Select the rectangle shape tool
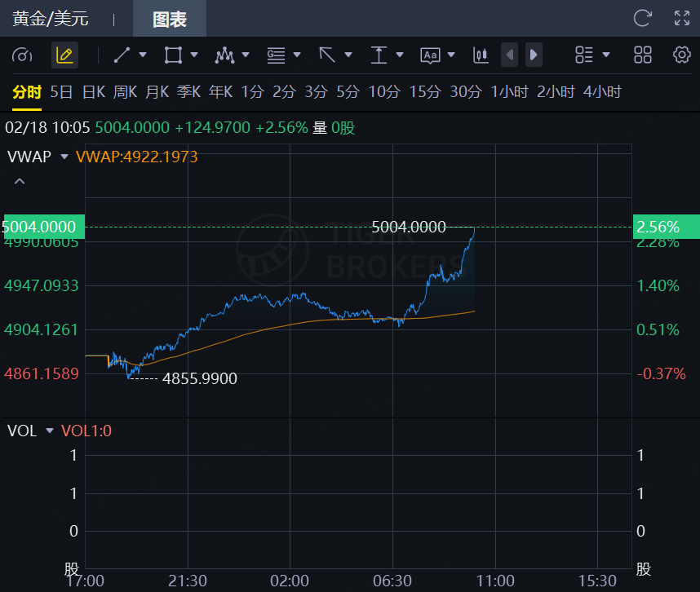The image size is (700, 592). (172, 55)
